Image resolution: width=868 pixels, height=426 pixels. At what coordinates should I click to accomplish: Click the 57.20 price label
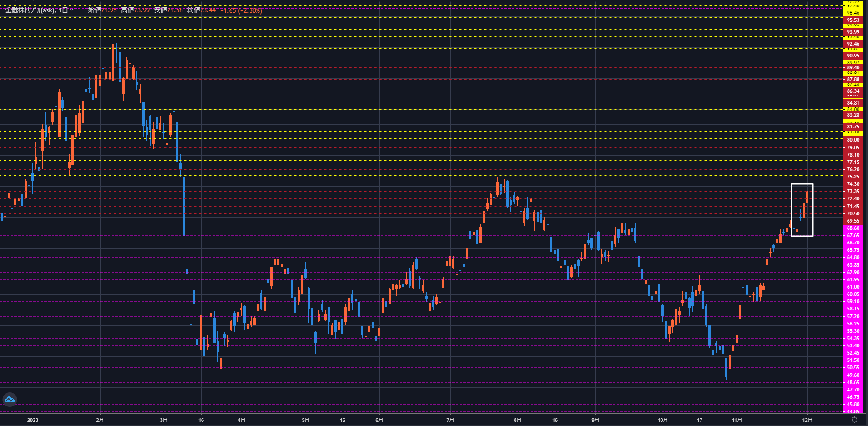click(853, 316)
